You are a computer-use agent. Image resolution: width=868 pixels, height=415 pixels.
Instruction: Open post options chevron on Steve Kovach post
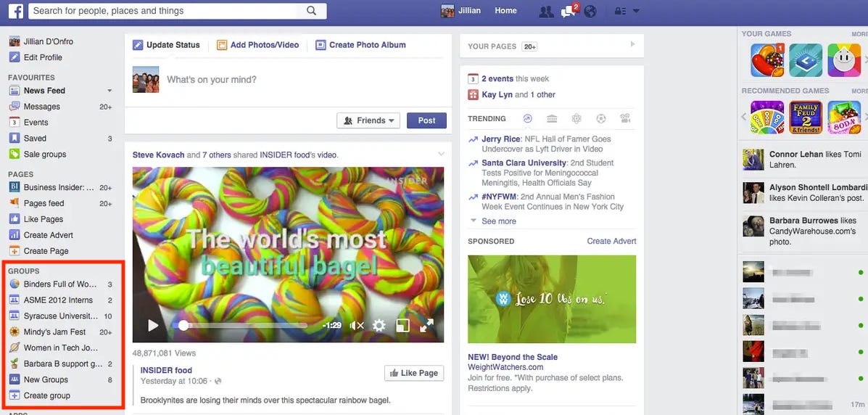[x=441, y=154]
